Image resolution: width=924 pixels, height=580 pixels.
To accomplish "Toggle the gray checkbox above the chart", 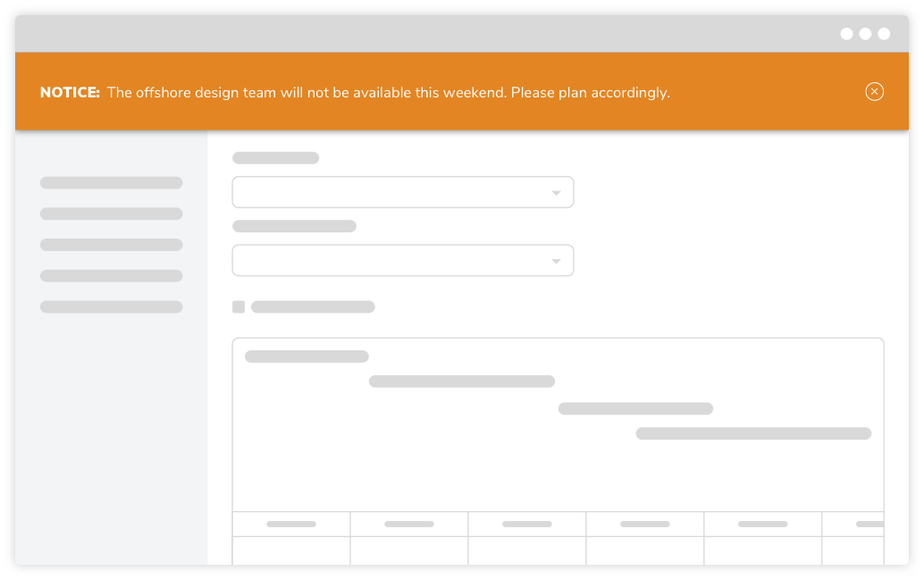I will [x=238, y=307].
